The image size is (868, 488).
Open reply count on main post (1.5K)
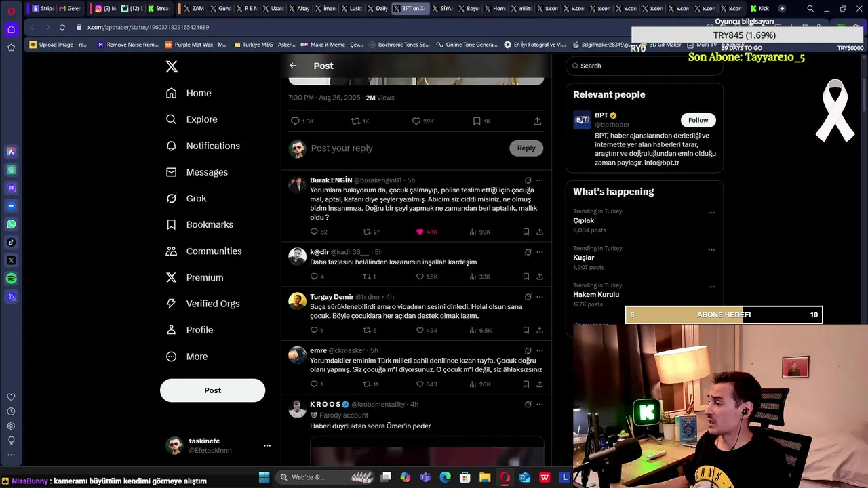coord(302,121)
